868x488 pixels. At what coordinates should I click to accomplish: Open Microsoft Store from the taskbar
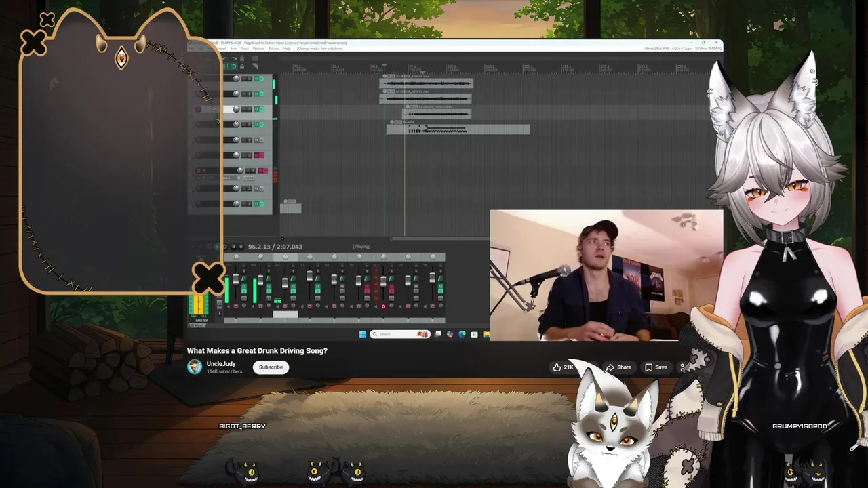pyautogui.click(x=474, y=334)
